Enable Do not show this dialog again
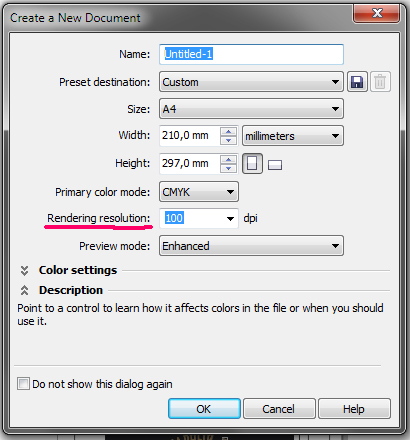 (x=23, y=384)
